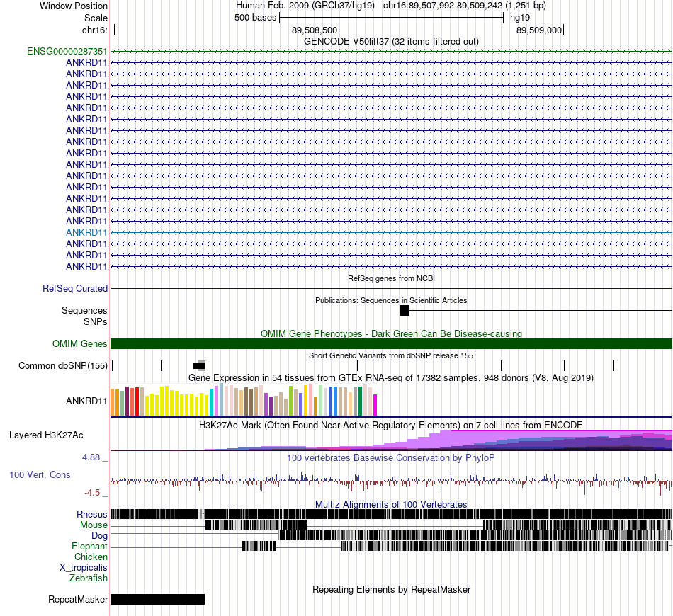Select the Mouse alignment row label
Viewport: 673px width, 616px height.
[x=94, y=525]
